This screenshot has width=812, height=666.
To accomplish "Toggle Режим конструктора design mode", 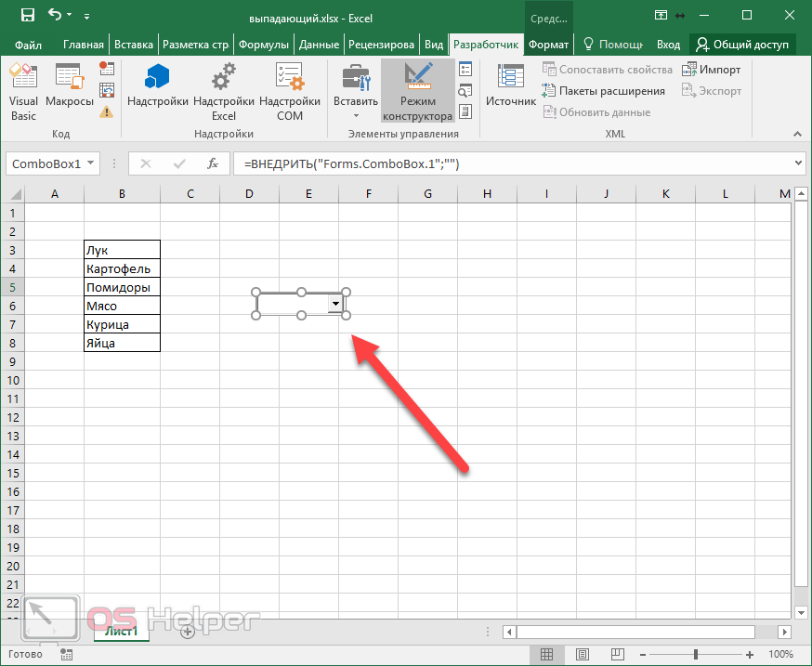I will pos(418,92).
